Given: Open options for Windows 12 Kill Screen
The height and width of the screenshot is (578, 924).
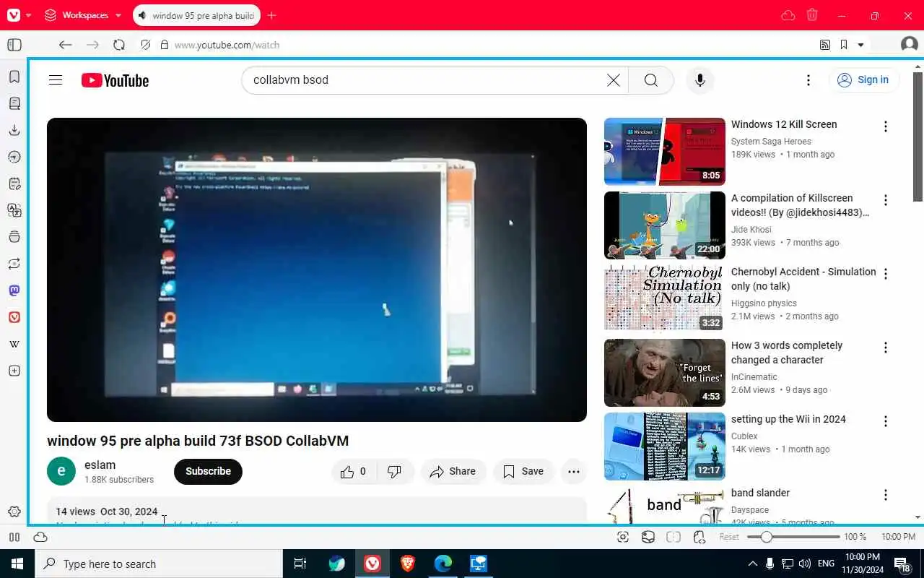Looking at the screenshot, I should tap(886, 126).
